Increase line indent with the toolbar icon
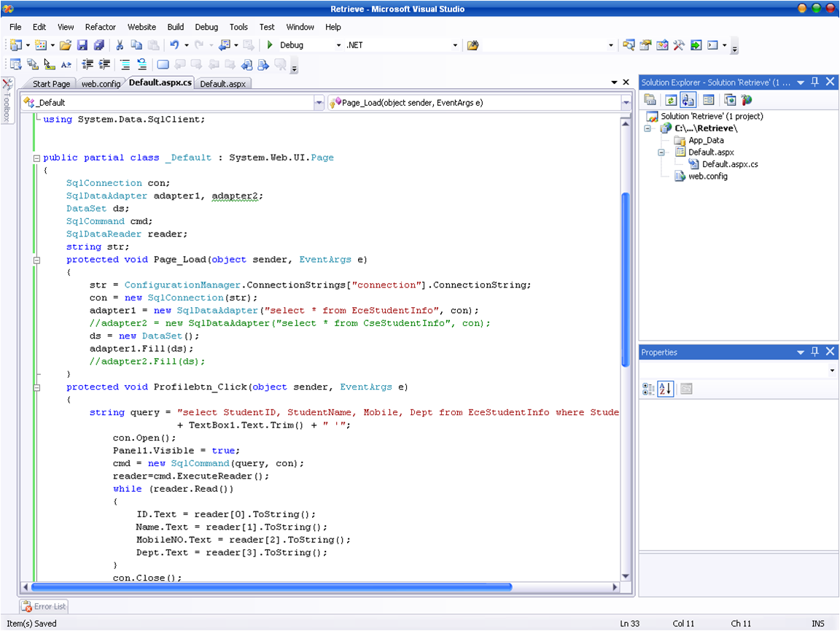 pyautogui.click(x=104, y=65)
